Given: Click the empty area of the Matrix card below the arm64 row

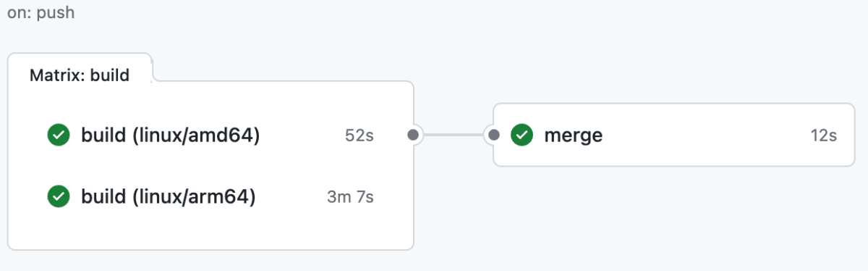Looking at the screenshot, I should click(x=210, y=230).
